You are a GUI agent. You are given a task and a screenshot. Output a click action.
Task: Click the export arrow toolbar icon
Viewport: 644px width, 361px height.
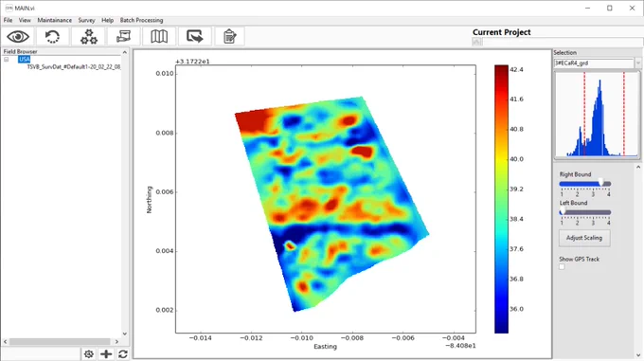(x=195, y=37)
